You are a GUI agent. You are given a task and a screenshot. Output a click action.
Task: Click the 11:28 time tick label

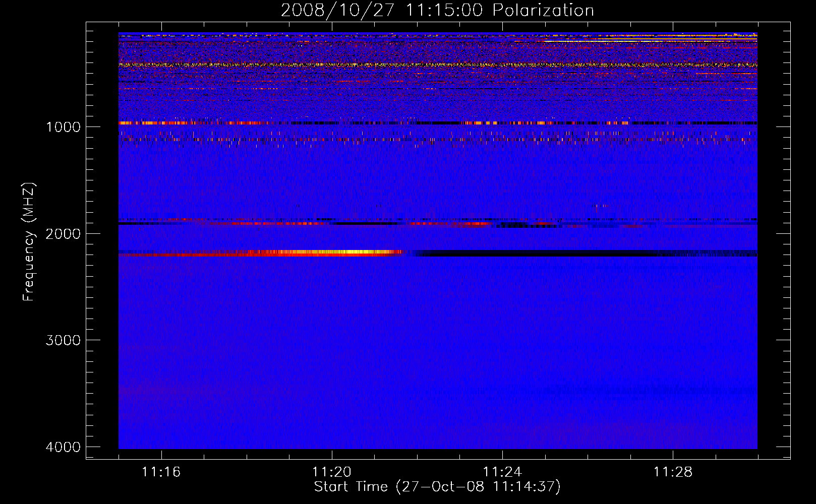673,472
